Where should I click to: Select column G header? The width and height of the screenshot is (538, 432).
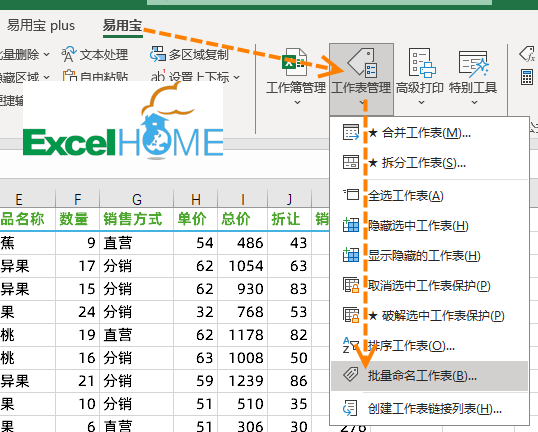137,199
